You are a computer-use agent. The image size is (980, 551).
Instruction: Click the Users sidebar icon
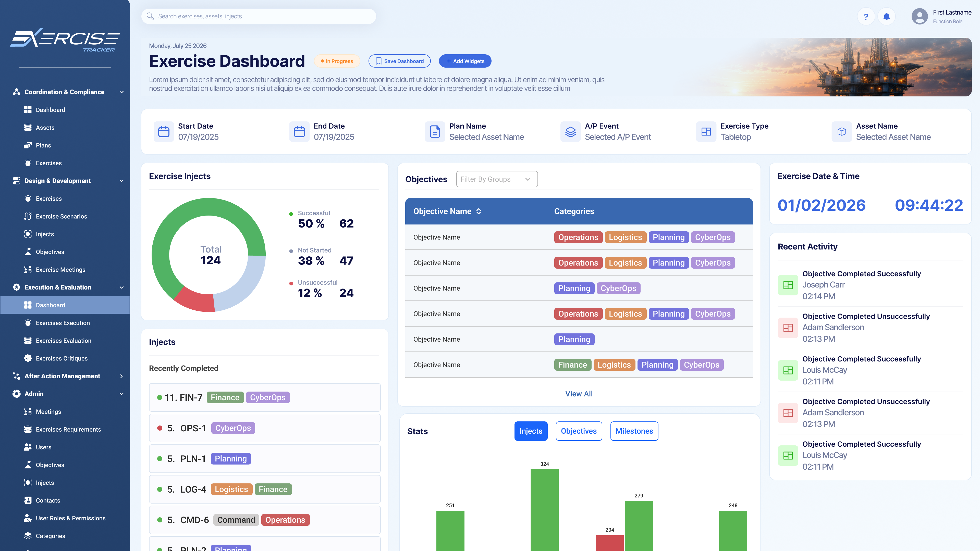point(28,447)
